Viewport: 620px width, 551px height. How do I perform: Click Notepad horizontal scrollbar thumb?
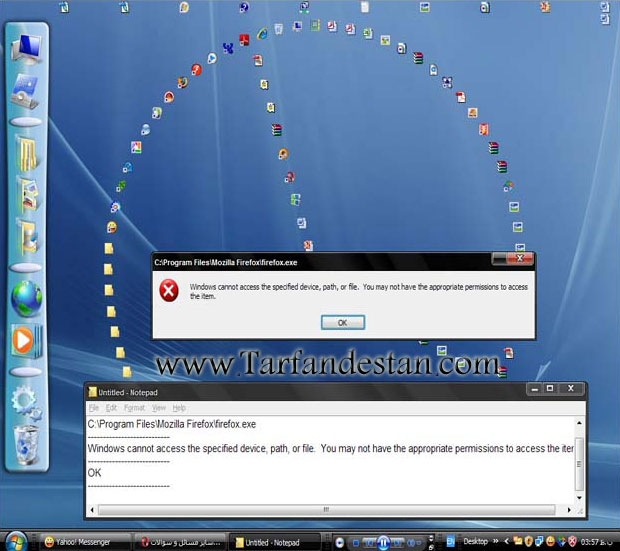pyautogui.click(x=326, y=509)
